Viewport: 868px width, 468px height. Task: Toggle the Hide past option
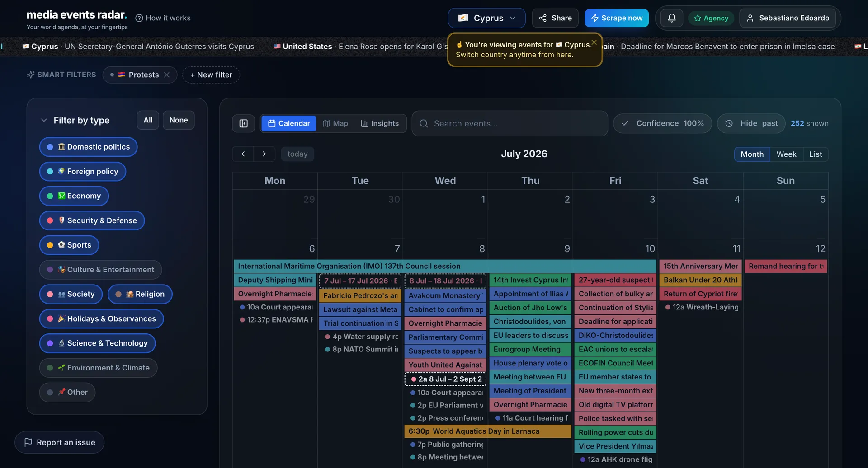click(x=751, y=123)
